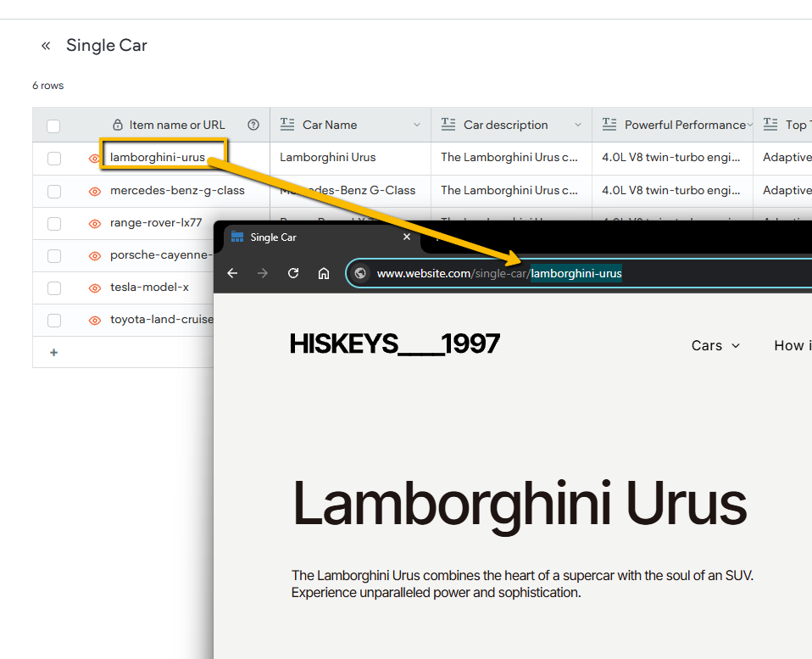The image size is (812, 659).
Task: Click browser back arrow
Action: (x=232, y=273)
